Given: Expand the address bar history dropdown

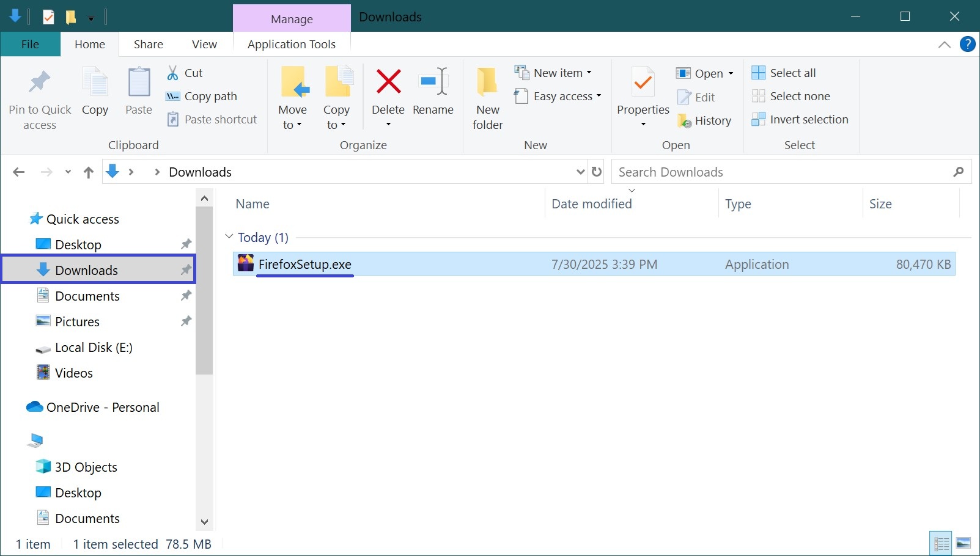Looking at the screenshot, I should click(x=580, y=172).
